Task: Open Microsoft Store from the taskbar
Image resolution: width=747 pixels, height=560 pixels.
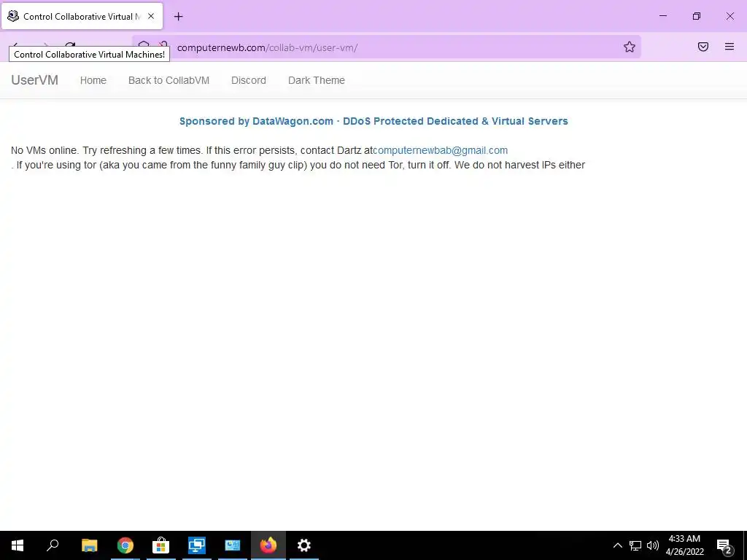Action: (161, 545)
